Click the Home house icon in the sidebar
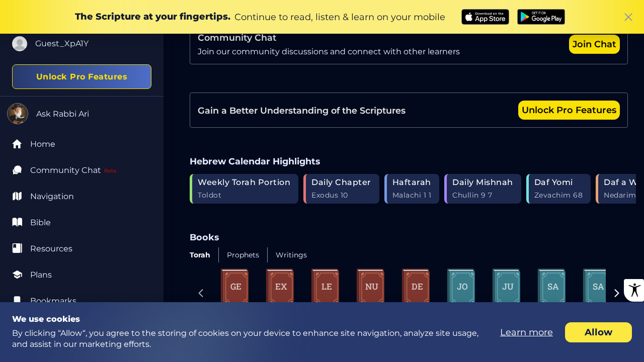644x362 pixels. (x=17, y=144)
